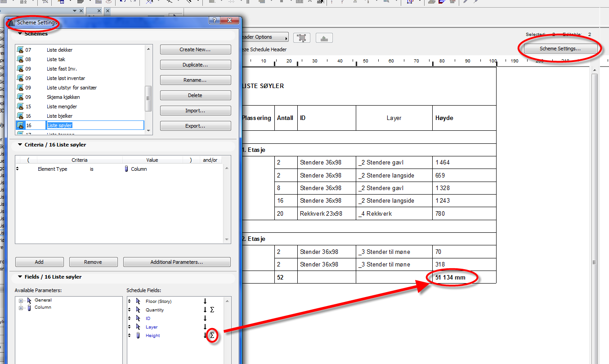The height and width of the screenshot is (364, 609).
Task: Toggle sort order arrow for Height field
Action: pyautogui.click(x=205, y=336)
